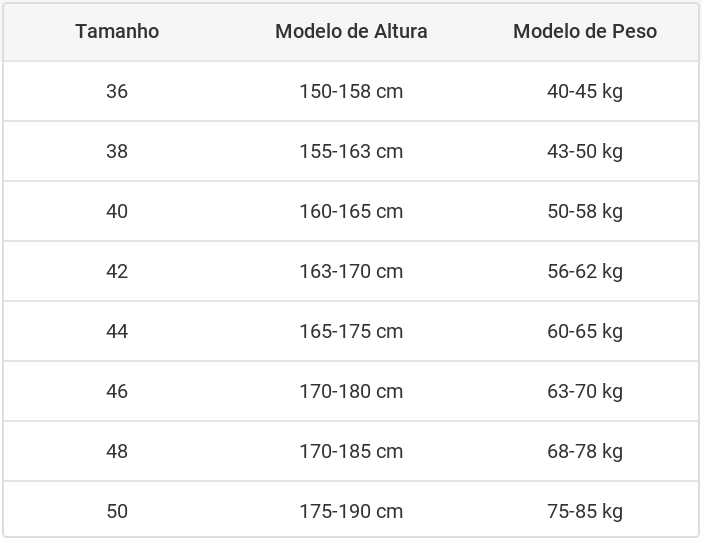Click the 75-85 kg weight cell
The height and width of the screenshot is (540, 702).
tap(585, 511)
